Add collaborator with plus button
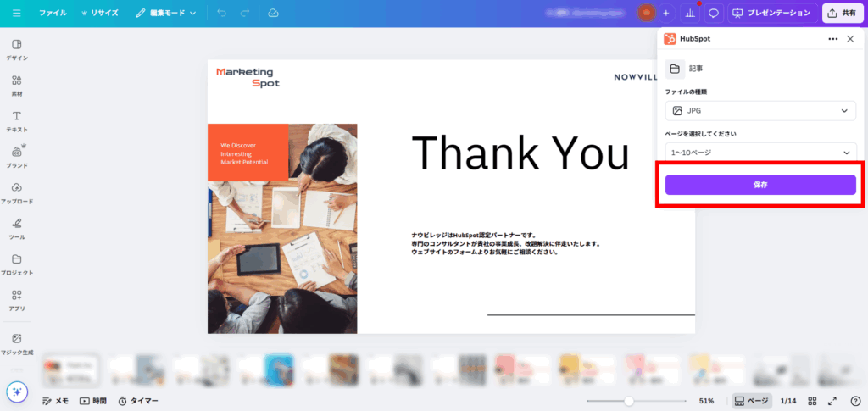 click(666, 13)
